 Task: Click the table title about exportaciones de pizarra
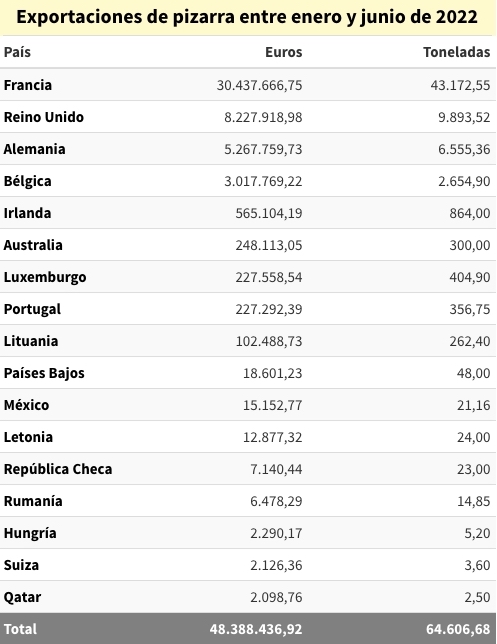pos(247,17)
